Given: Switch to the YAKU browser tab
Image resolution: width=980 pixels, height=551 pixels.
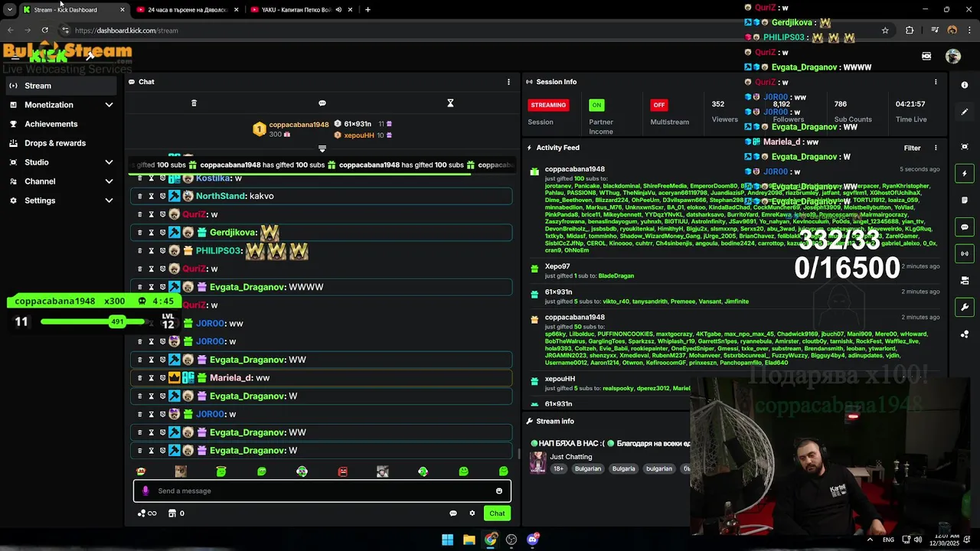Looking at the screenshot, I should [x=301, y=10].
